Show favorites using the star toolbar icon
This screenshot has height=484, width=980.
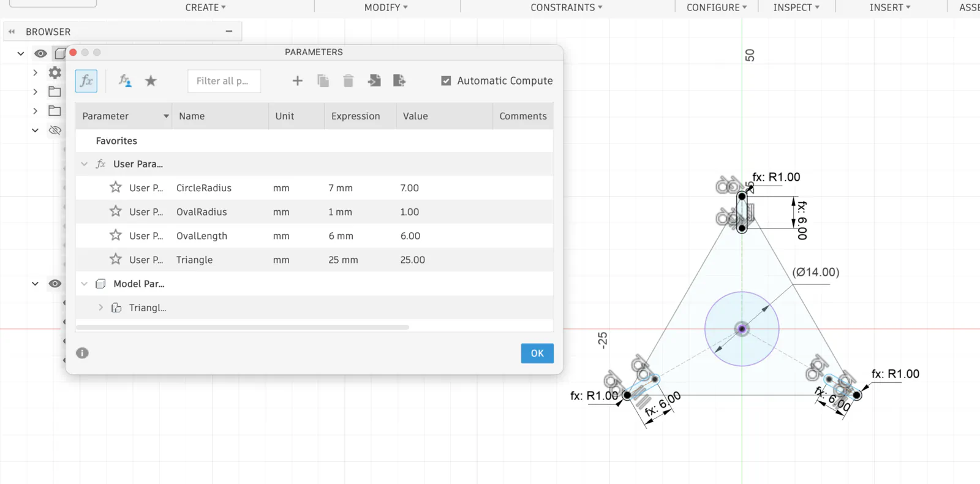151,81
